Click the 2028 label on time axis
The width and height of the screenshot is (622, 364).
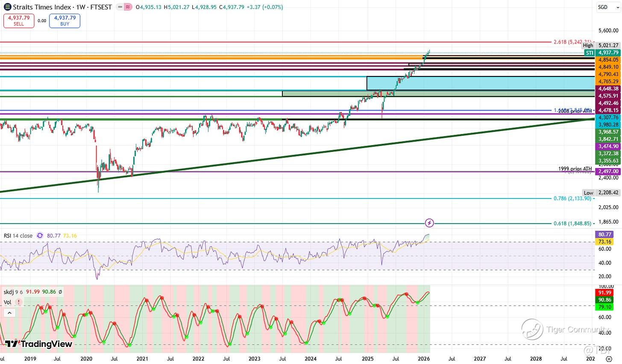(x=536, y=359)
